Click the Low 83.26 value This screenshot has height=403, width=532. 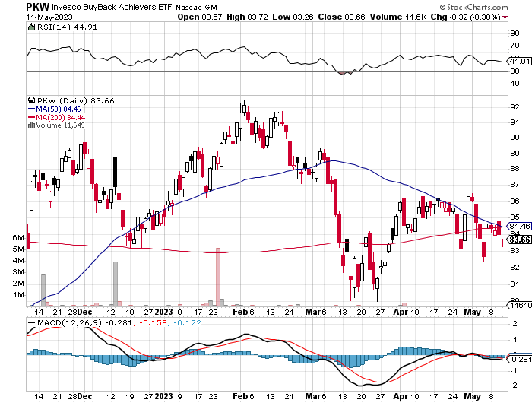[x=293, y=17]
